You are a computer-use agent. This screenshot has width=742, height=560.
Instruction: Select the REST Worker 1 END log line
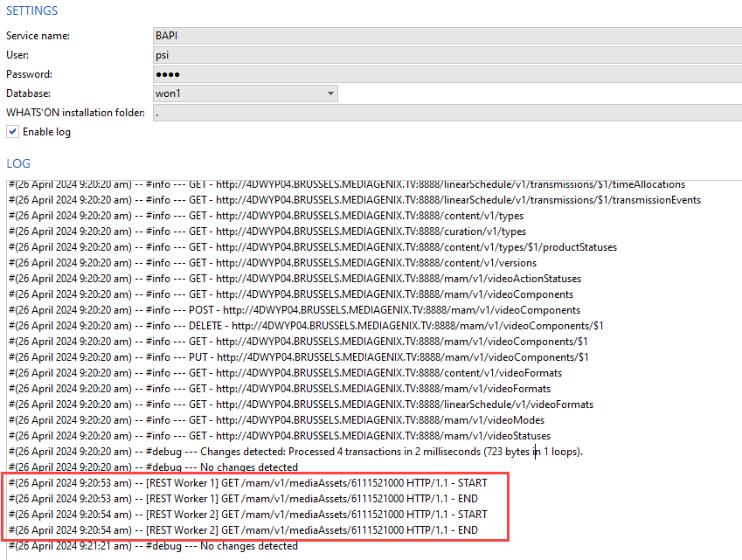click(x=245, y=499)
